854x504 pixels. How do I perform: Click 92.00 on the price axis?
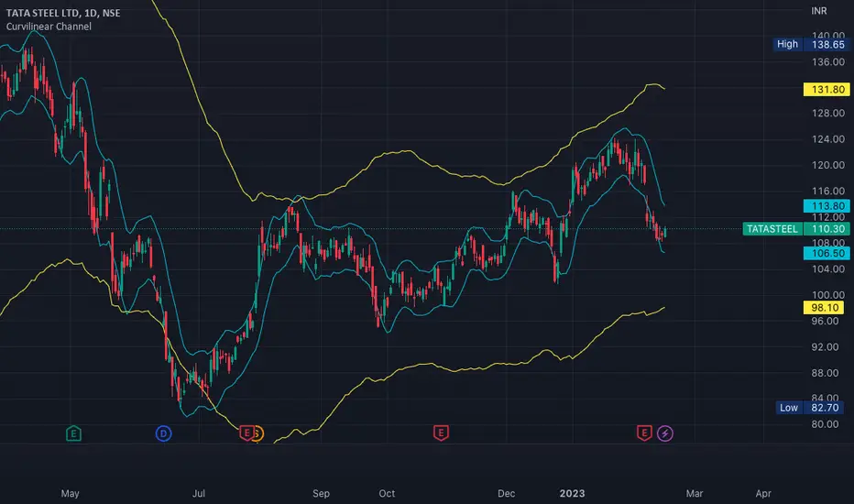click(x=826, y=347)
